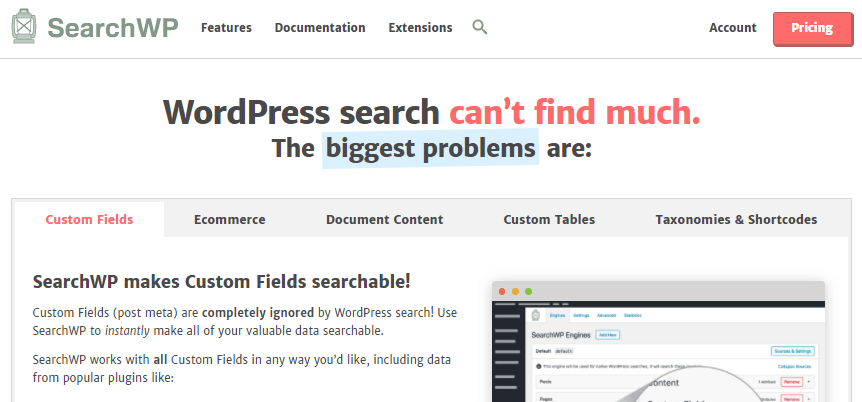Select the Custom Fields tab
The image size is (862, 402).
[89, 219]
